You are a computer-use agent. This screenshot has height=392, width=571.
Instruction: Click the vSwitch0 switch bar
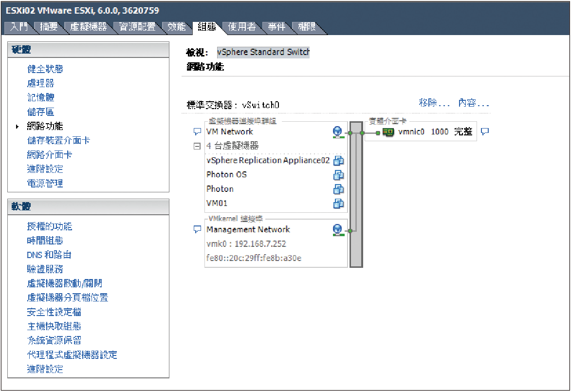pyautogui.click(x=356, y=195)
